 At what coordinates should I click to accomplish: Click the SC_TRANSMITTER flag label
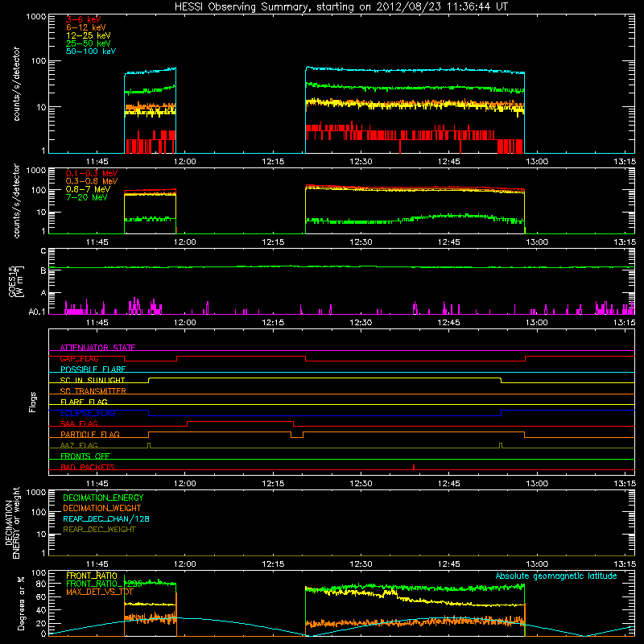tap(93, 391)
